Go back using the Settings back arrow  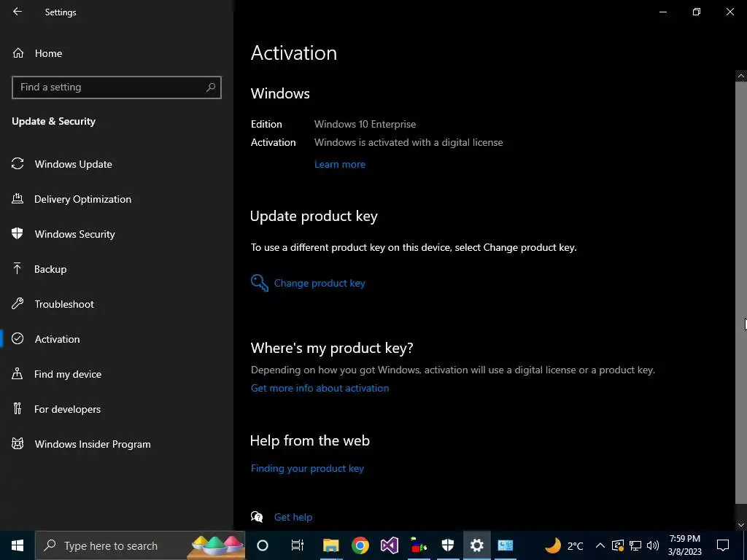coord(18,12)
